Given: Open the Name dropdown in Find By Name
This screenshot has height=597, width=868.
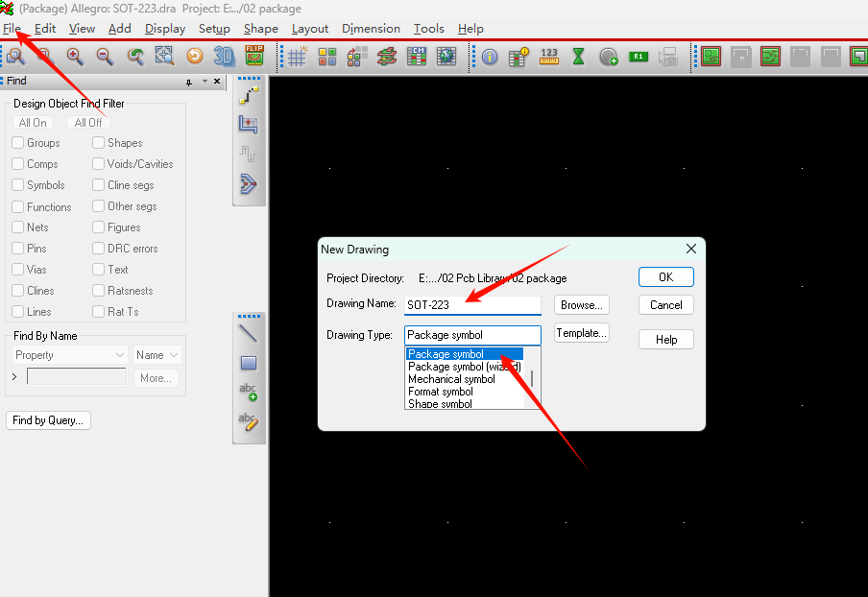Looking at the screenshot, I should pos(157,355).
